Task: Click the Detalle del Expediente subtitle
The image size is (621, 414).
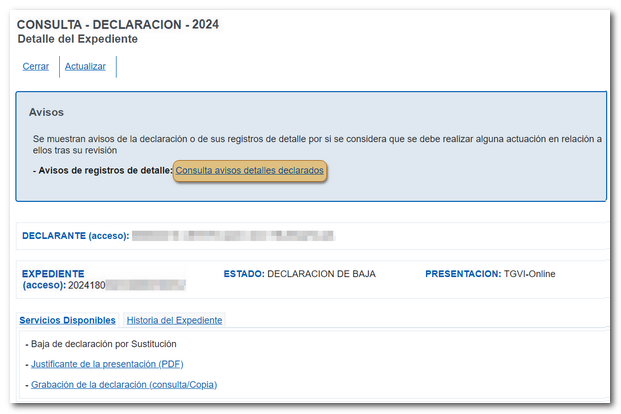Action: pyautogui.click(x=78, y=39)
